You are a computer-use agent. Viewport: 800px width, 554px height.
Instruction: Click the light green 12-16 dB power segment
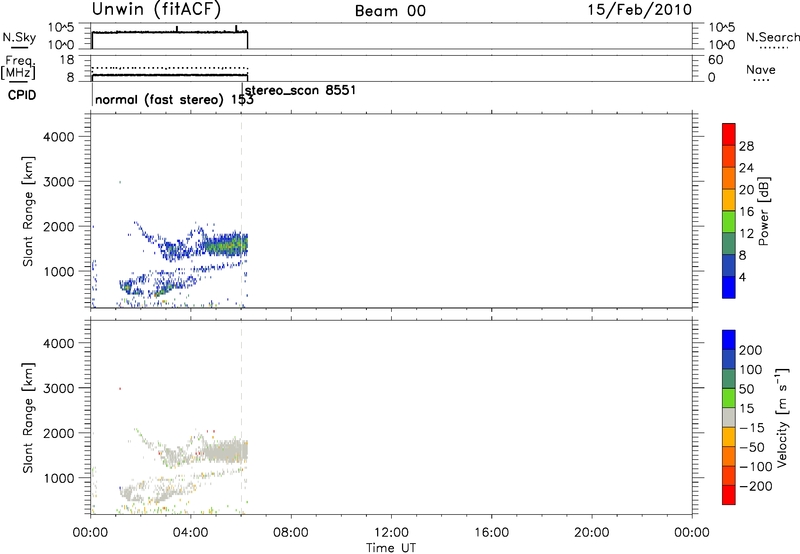point(729,221)
